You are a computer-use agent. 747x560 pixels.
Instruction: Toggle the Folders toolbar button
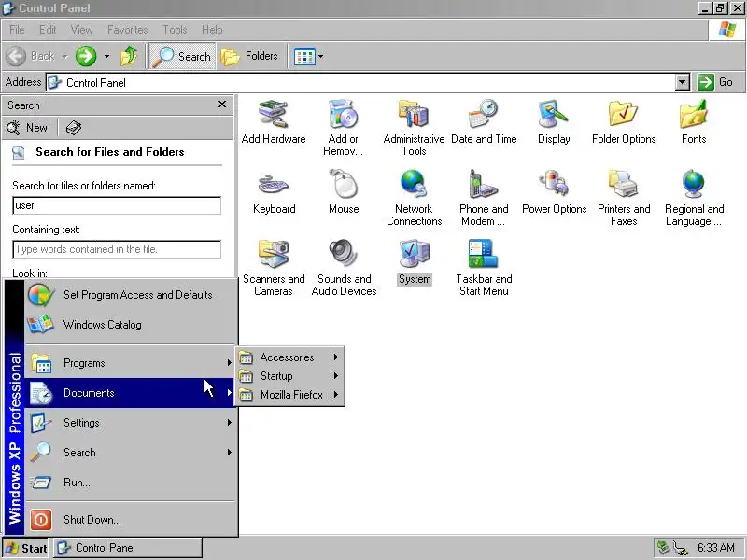[x=250, y=56]
